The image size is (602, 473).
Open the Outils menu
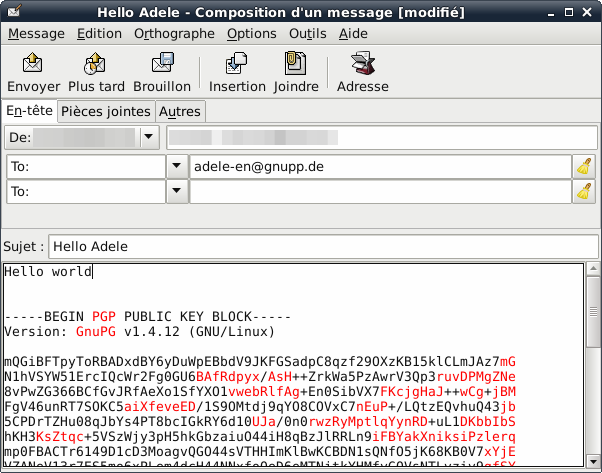307,33
